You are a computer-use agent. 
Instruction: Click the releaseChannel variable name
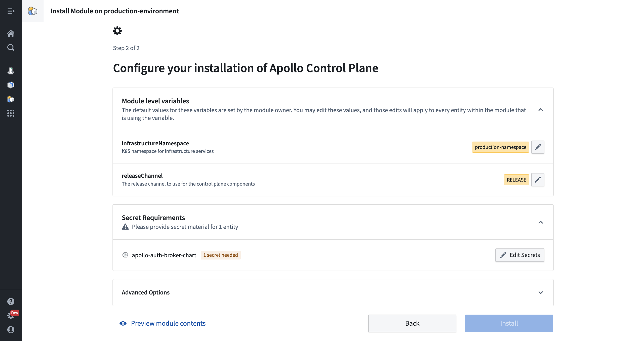click(x=142, y=176)
